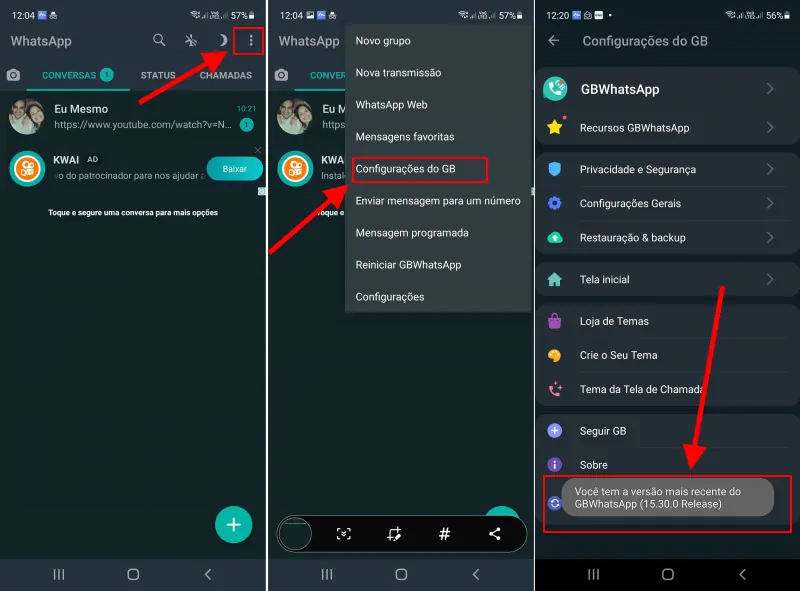Tap the GBWhatsApp logo icon

(x=555, y=89)
